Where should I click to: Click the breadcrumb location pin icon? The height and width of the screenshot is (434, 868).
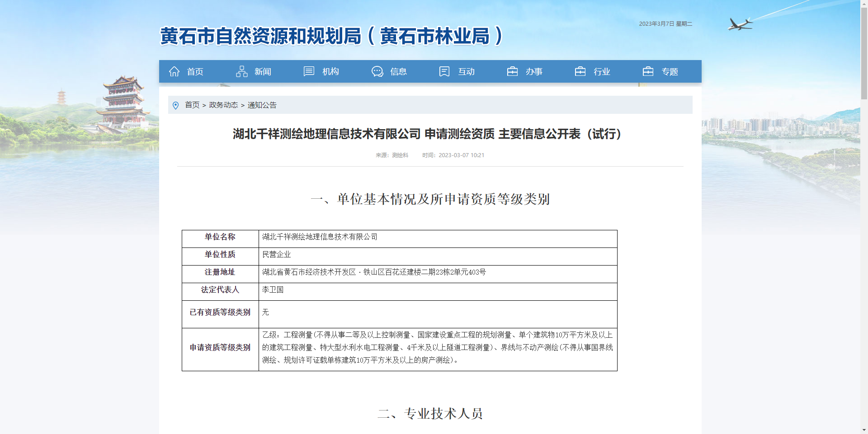176,105
